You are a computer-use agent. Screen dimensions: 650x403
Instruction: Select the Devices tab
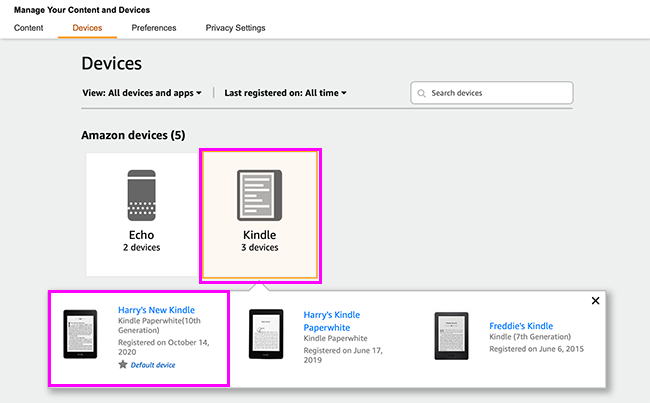[88, 28]
